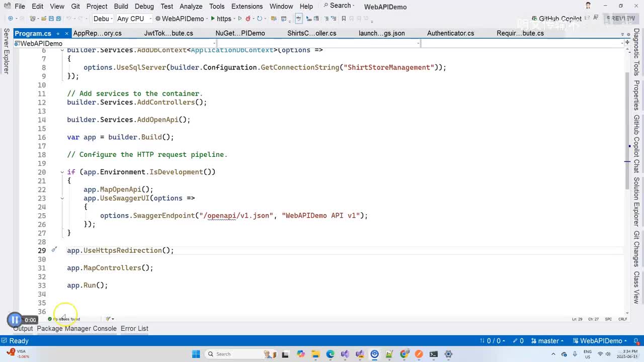Click the toggle bookmark icon
This screenshot has width=644, height=362.
pos(344,19)
